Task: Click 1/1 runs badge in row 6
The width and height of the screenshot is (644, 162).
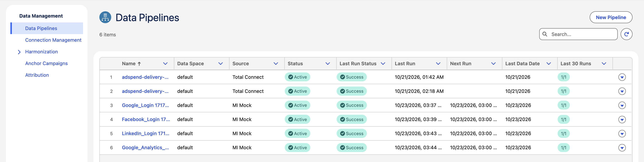Action: 564,148
